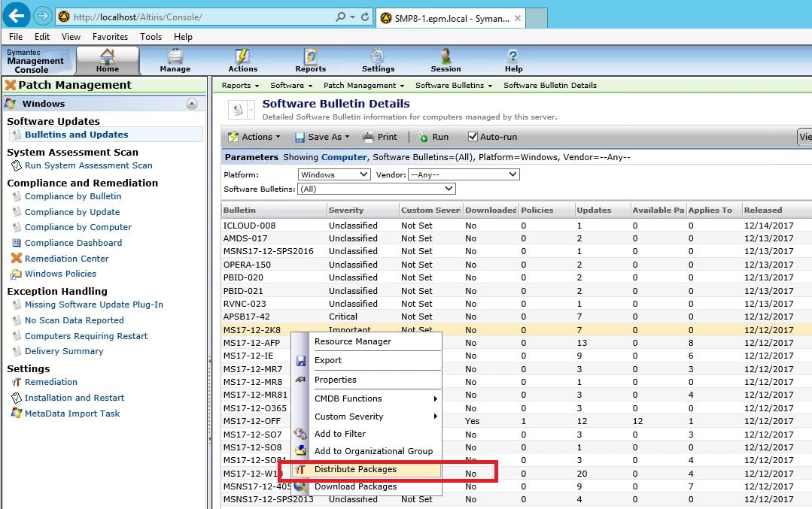Select the ICLOUD-008 bulletin row
The height and width of the screenshot is (509, 812).
tap(516, 226)
